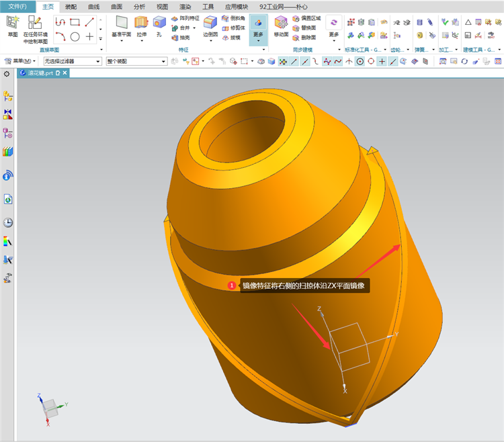This screenshot has width=504, height=442.
Task: Click the green checkmark icon in 加工 group
Action: click(445, 22)
